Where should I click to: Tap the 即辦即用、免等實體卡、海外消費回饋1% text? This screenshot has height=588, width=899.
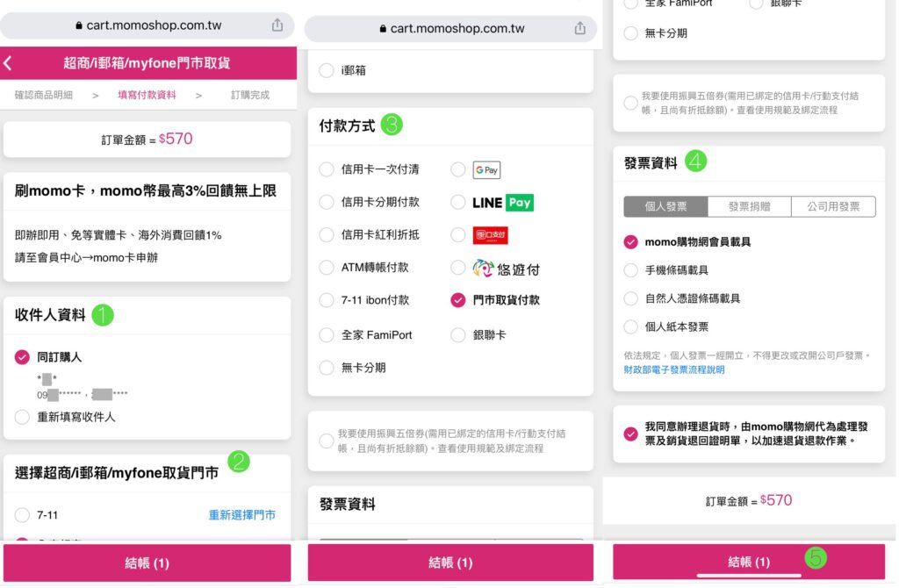pos(119,235)
